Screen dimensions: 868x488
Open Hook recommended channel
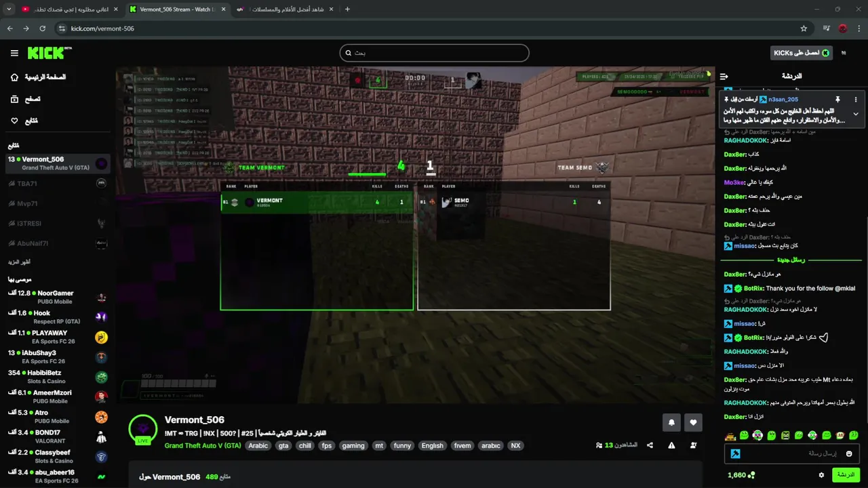pos(58,317)
